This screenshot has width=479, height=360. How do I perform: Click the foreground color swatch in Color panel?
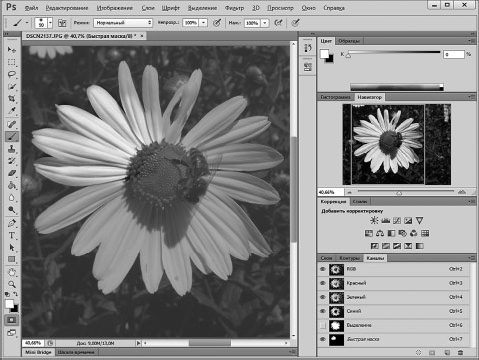click(x=324, y=54)
